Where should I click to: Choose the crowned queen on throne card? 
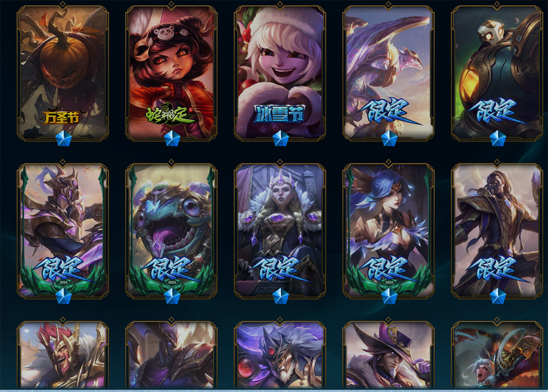pyautogui.click(x=280, y=231)
